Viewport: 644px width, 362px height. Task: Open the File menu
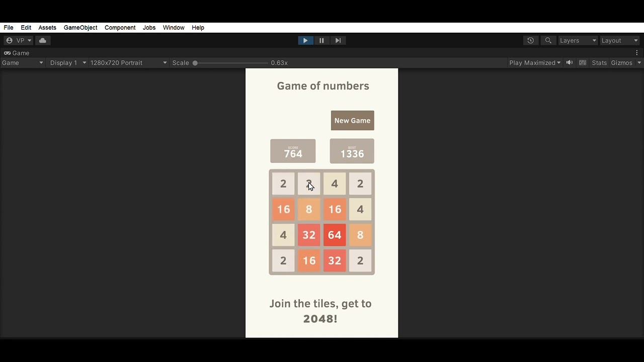tap(9, 28)
